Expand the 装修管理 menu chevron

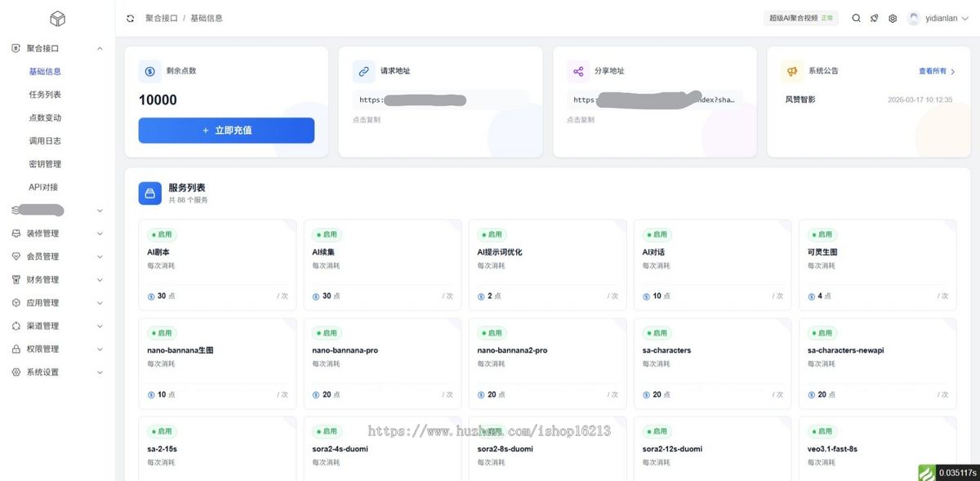(100, 234)
